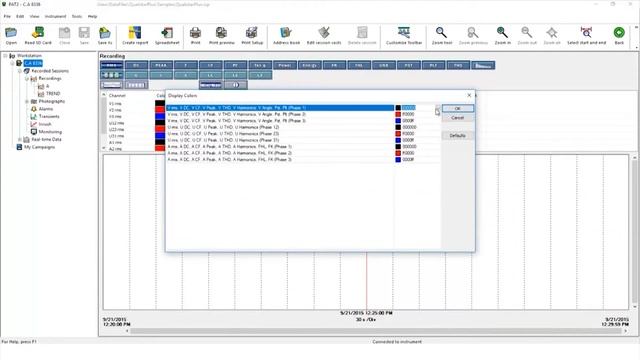Click the Save As toolbar icon

[105, 36]
